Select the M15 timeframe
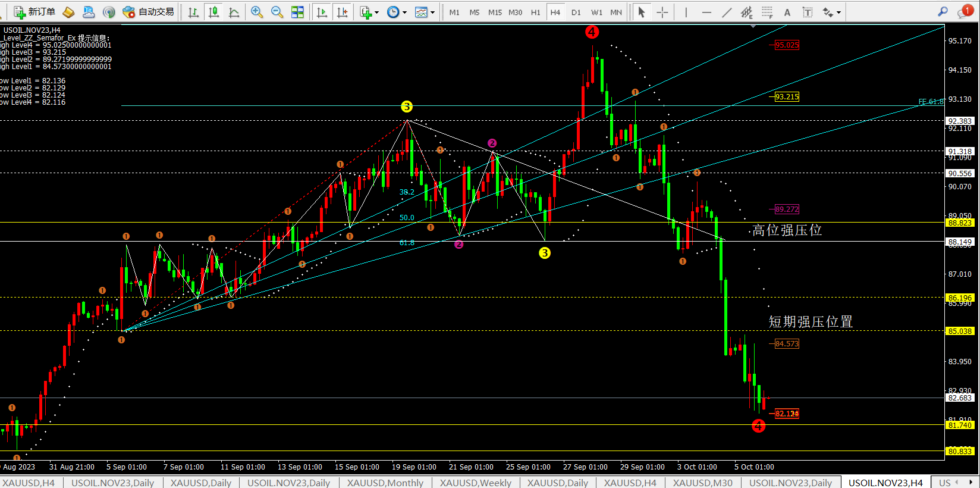The width and height of the screenshot is (980, 488). [495, 12]
